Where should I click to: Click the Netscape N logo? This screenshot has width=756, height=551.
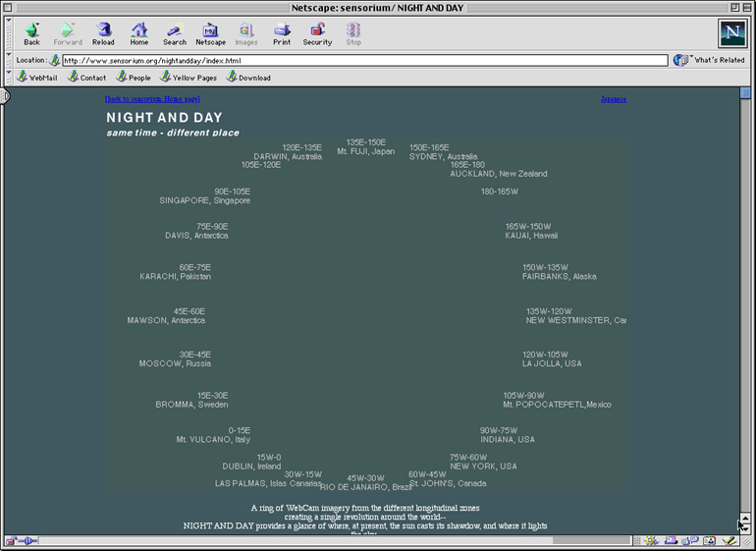tap(731, 32)
